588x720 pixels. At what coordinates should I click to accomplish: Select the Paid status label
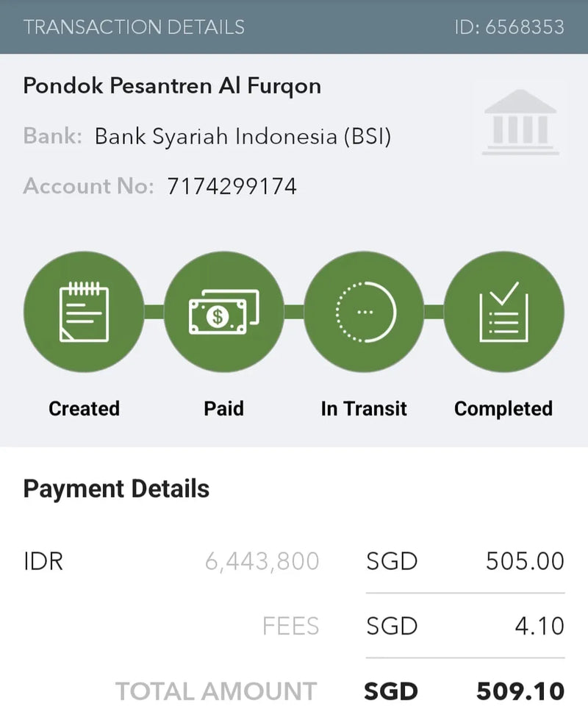223,408
